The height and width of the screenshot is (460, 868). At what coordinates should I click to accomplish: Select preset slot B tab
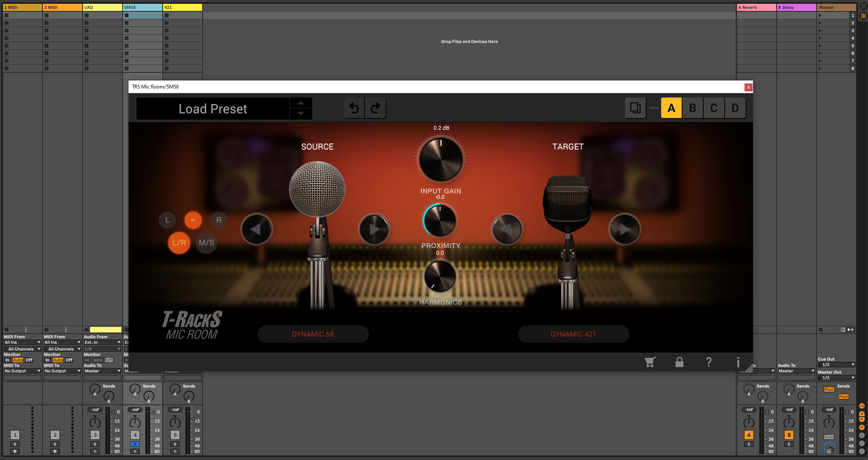click(x=692, y=108)
